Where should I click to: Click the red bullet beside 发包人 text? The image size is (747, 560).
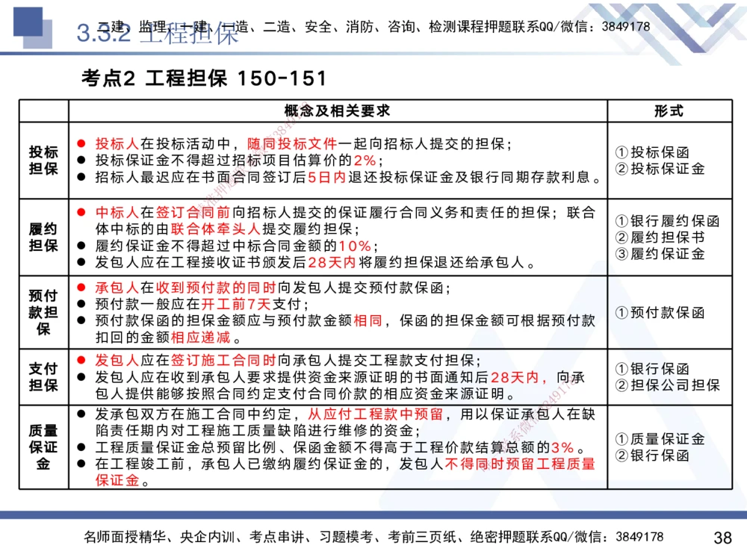click(x=82, y=361)
